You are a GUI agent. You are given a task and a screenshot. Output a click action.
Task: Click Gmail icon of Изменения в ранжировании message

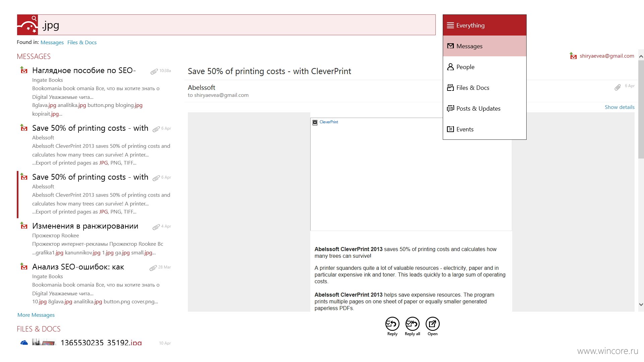24,226
